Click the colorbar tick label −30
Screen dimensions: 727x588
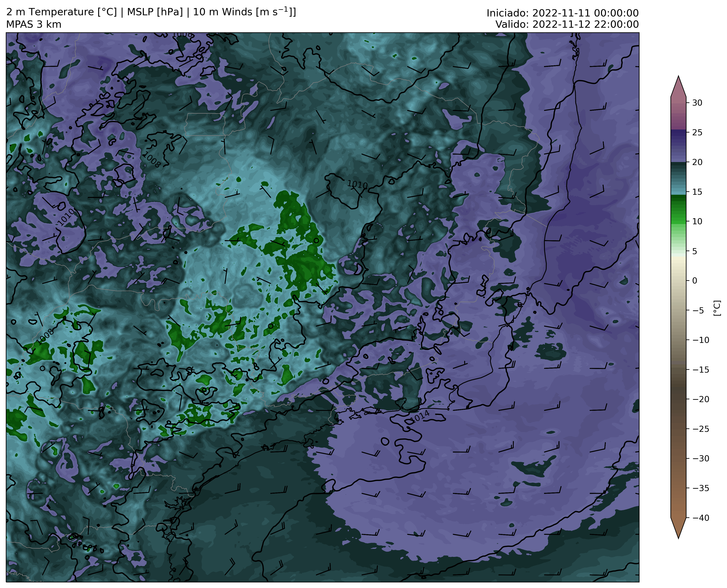pos(700,458)
